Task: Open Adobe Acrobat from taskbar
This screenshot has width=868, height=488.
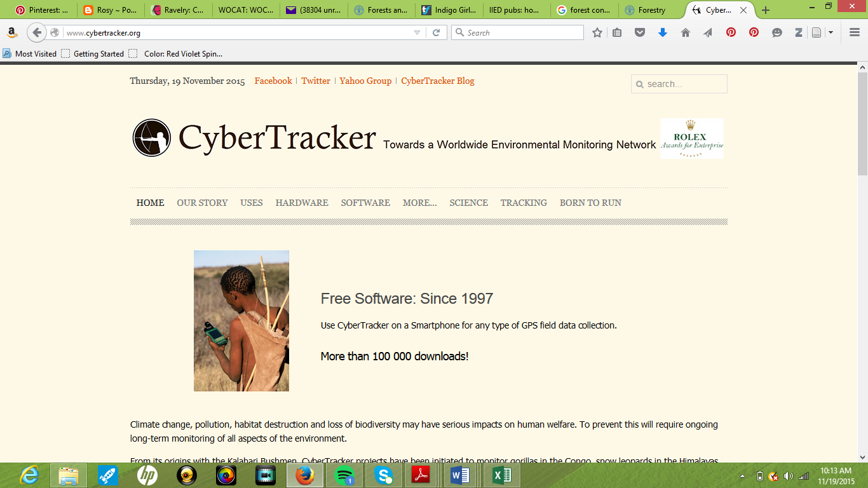Action: click(x=421, y=475)
